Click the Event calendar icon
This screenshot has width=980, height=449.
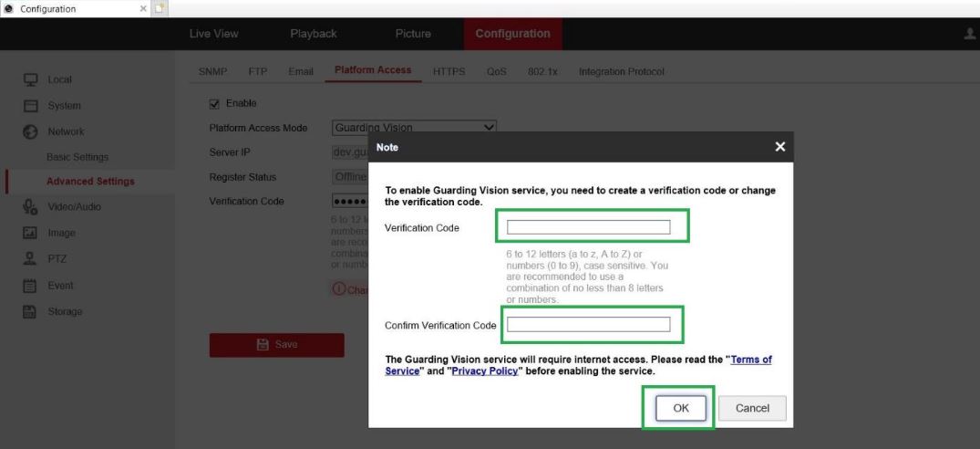click(30, 285)
